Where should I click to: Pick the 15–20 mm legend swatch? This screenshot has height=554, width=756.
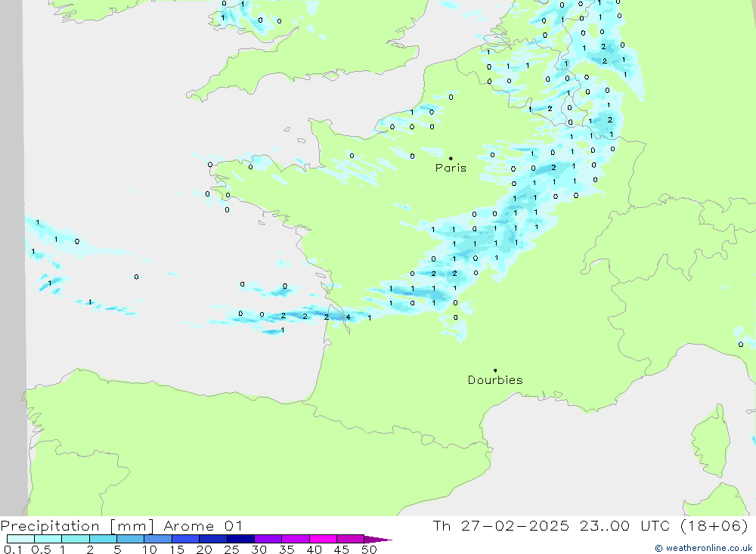pyautogui.click(x=186, y=539)
